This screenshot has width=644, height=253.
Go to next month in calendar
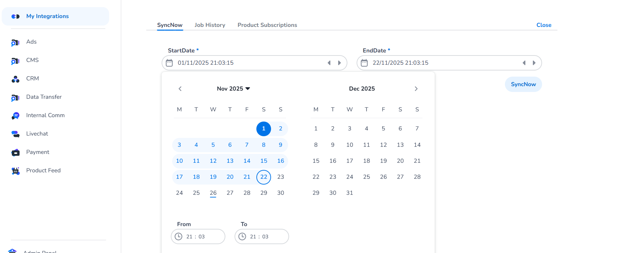click(x=416, y=89)
